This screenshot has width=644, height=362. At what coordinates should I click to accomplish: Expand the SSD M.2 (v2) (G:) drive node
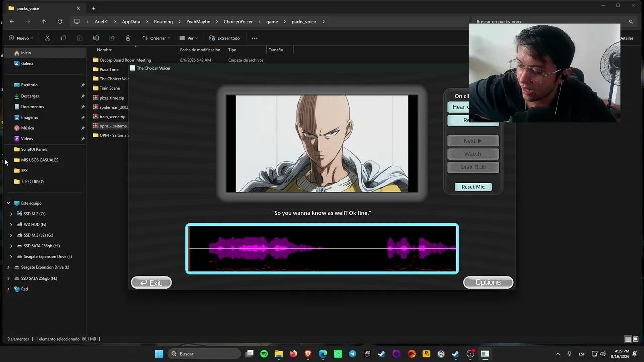(11, 235)
